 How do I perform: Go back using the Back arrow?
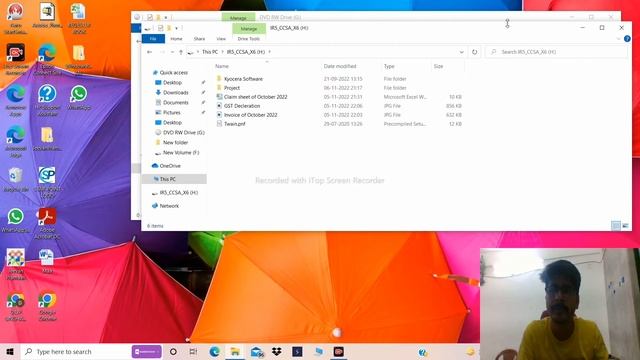click(x=149, y=52)
